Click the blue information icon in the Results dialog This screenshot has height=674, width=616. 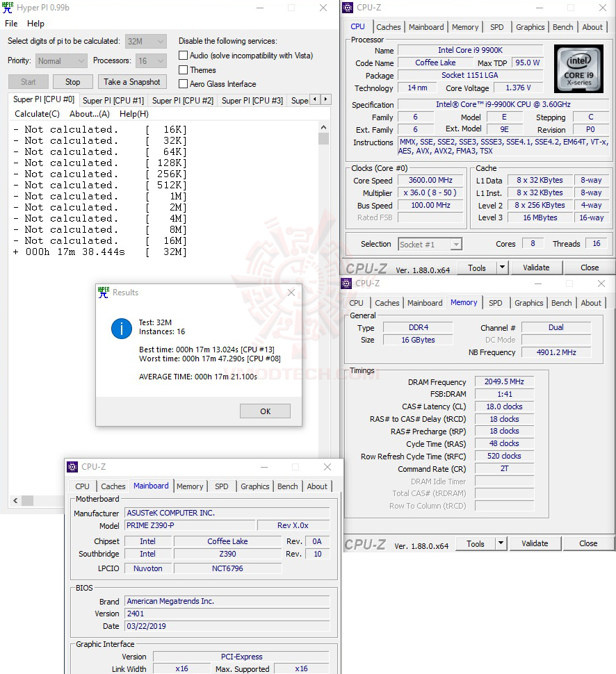pyautogui.click(x=122, y=329)
